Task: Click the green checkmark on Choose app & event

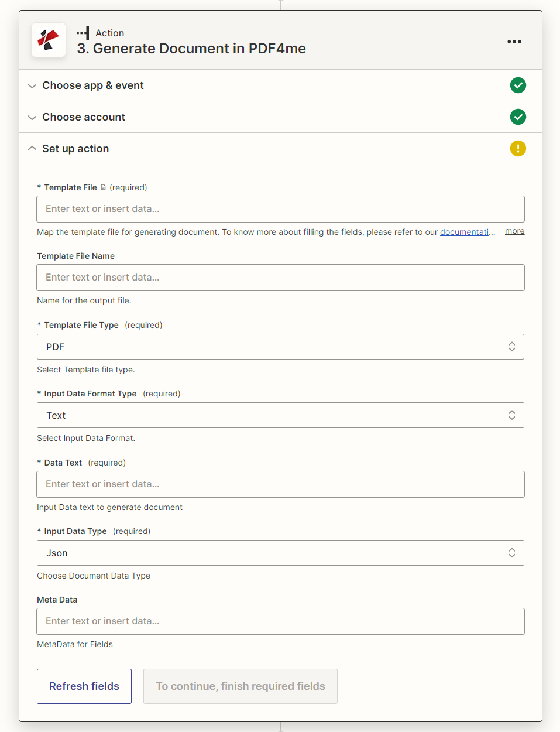Action: 518,85
